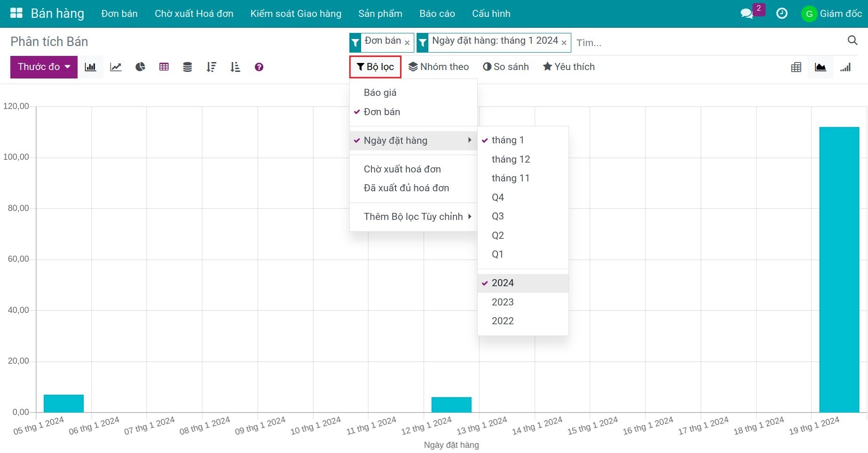Click the Yêu thích button
Screen dimensions: 868x453
pos(568,67)
